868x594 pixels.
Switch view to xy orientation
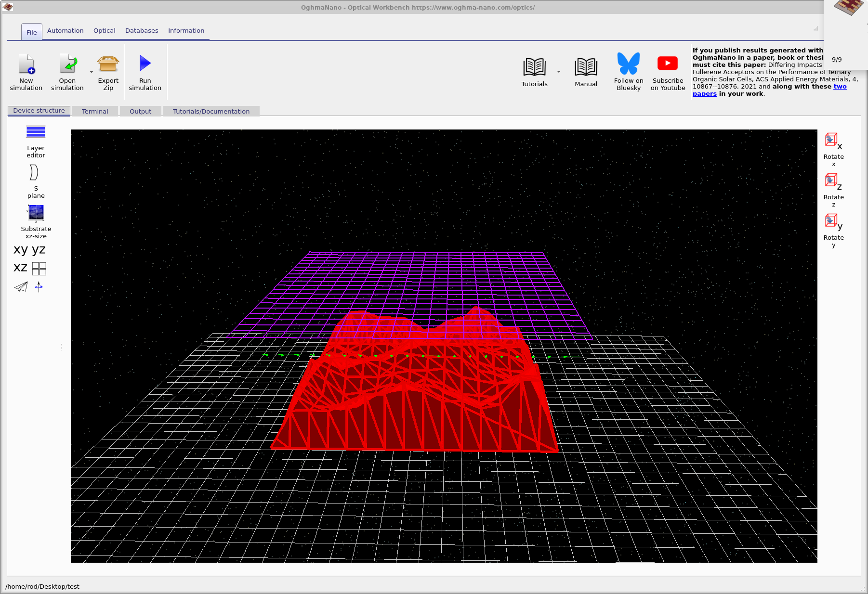[20, 249]
